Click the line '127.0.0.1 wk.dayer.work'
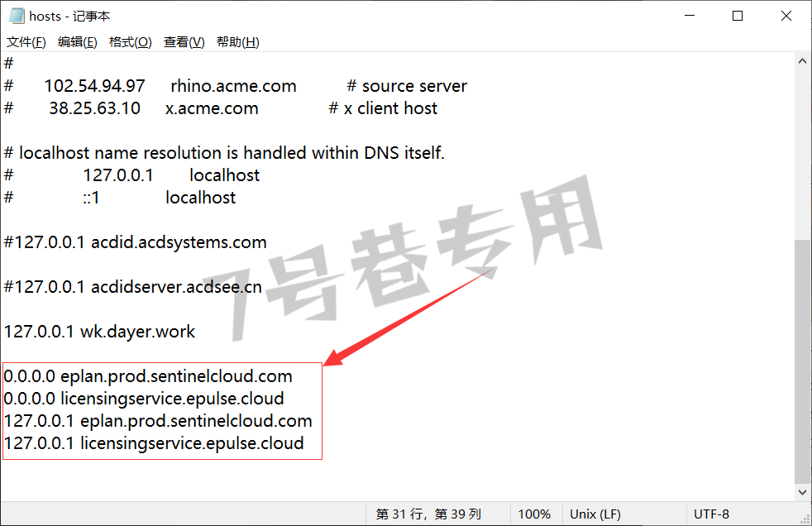Image resolution: width=812 pixels, height=526 pixels. (x=99, y=332)
